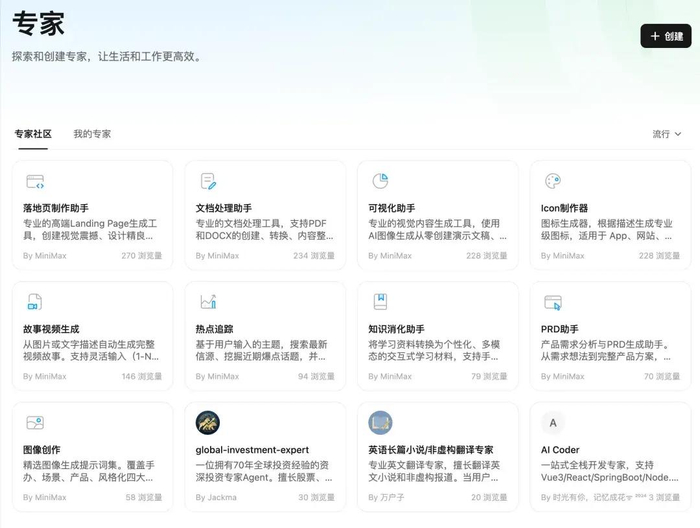This screenshot has width=700, height=528.
Task: Open the 落地页制作助手 title
Action: (56, 208)
